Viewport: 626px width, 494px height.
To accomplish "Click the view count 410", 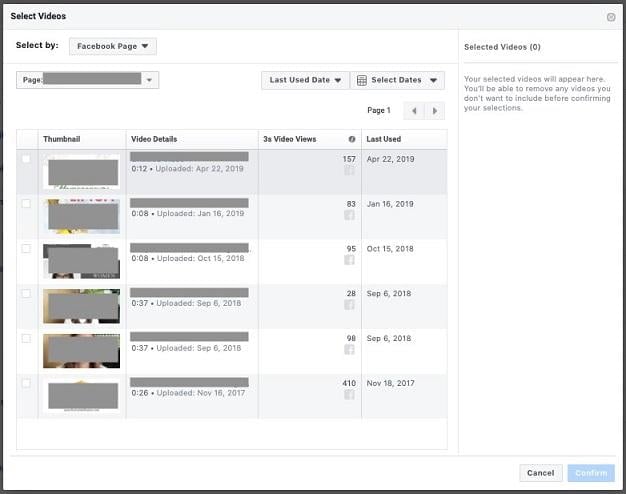I will pos(349,383).
